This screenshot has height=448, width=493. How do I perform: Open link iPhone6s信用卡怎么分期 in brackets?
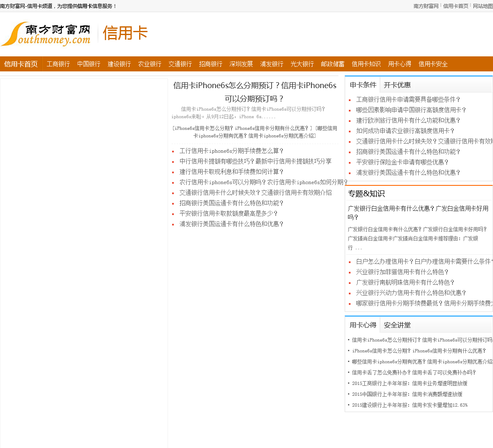(242, 128)
